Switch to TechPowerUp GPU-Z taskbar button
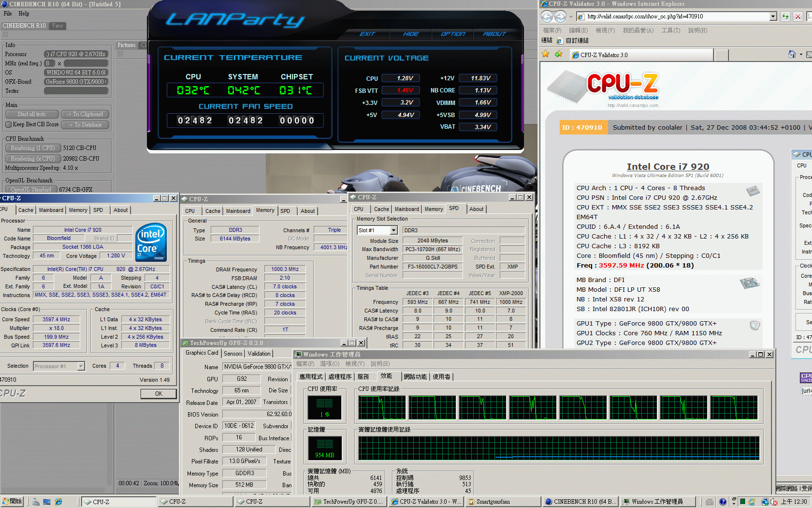The width and height of the screenshot is (812, 508). 349,502
